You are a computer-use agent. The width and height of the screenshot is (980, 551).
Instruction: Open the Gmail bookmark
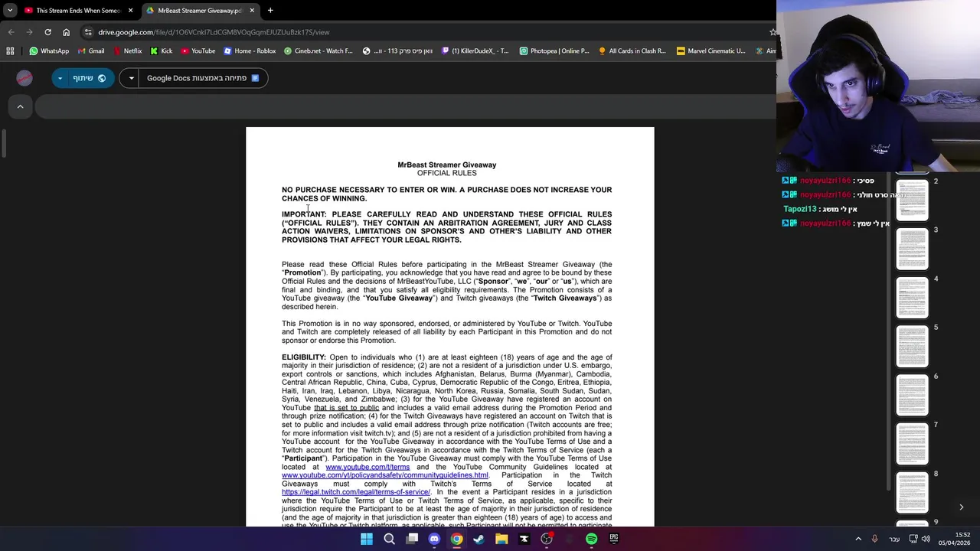tap(90, 51)
